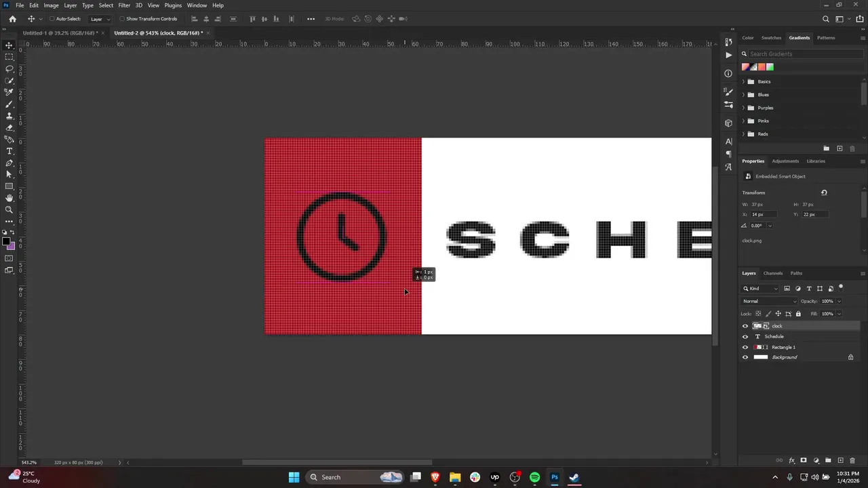
Task: Toggle the layer filter on/off switch
Action: click(841, 287)
